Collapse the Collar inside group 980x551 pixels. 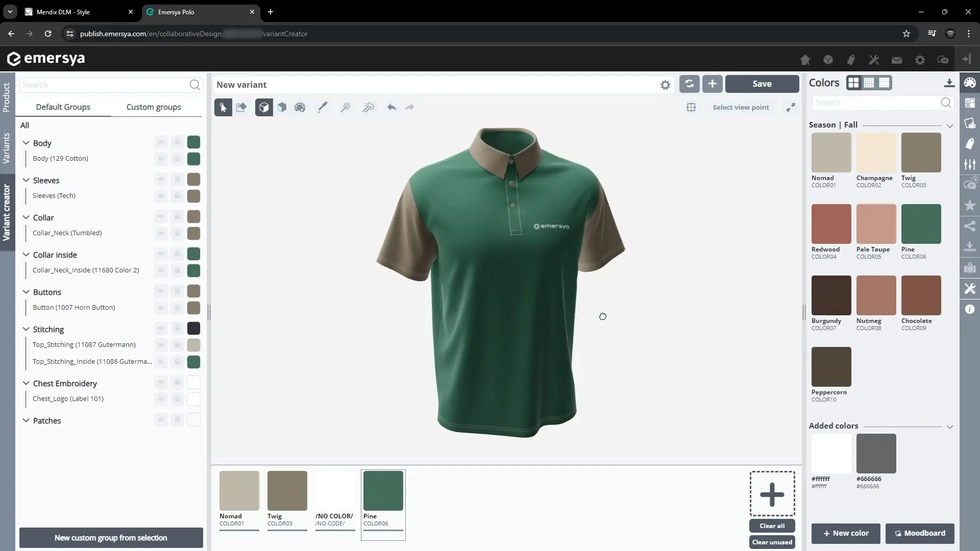point(26,255)
